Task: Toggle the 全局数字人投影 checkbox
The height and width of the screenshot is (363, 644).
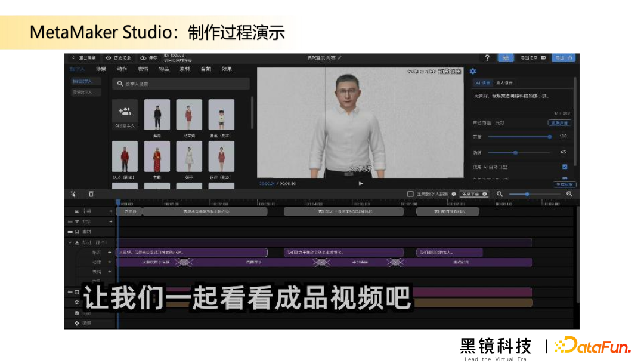Action: click(x=410, y=194)
